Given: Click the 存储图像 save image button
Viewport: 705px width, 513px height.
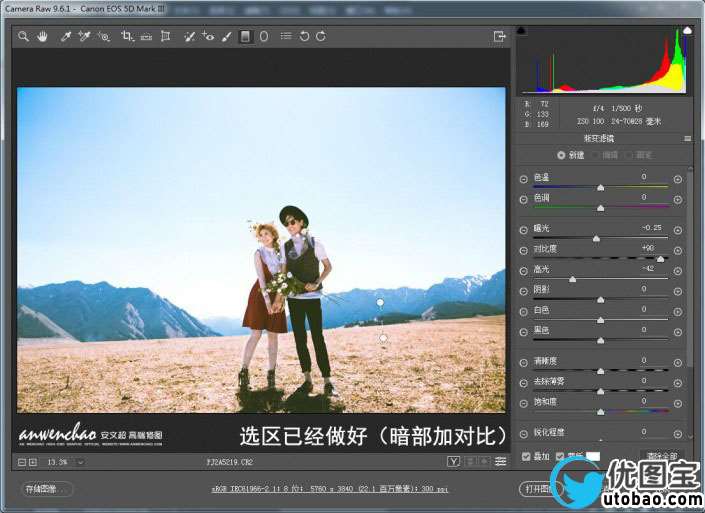Looking at the screenshot, I should (47, 489).
